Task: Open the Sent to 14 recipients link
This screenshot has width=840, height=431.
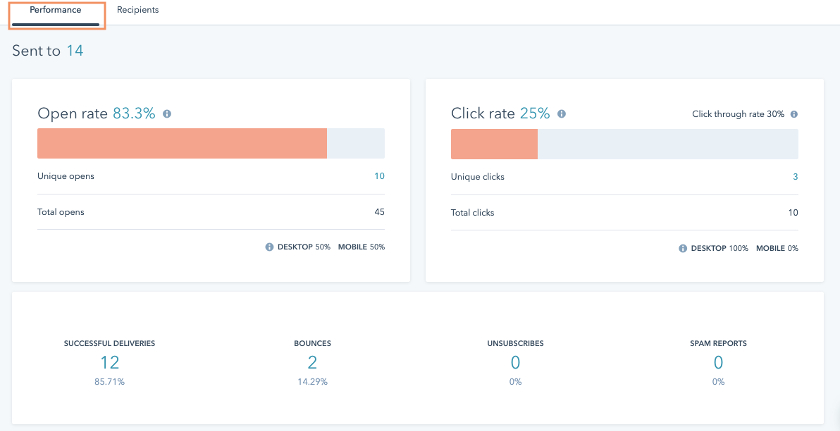Action: (x=75, y=51)
